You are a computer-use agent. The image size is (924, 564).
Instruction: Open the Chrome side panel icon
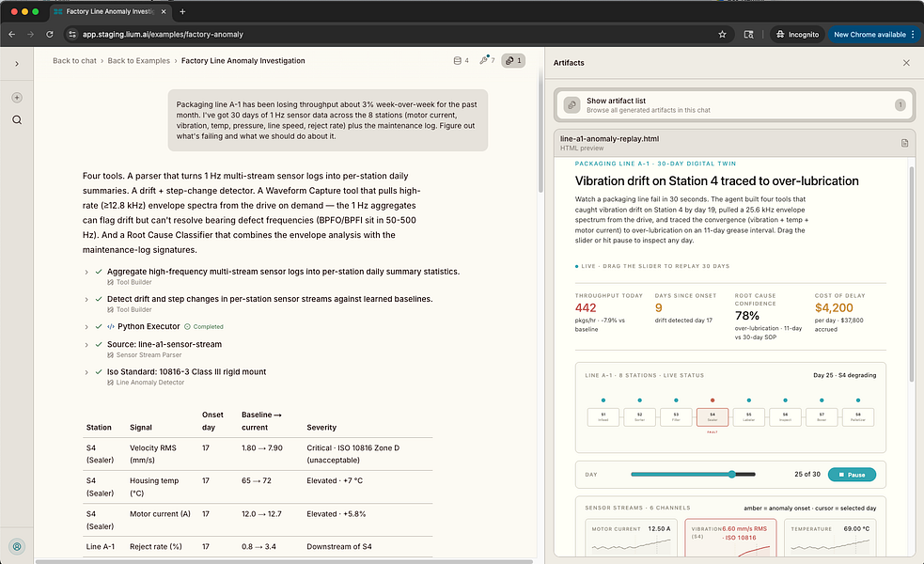(748, 34)
